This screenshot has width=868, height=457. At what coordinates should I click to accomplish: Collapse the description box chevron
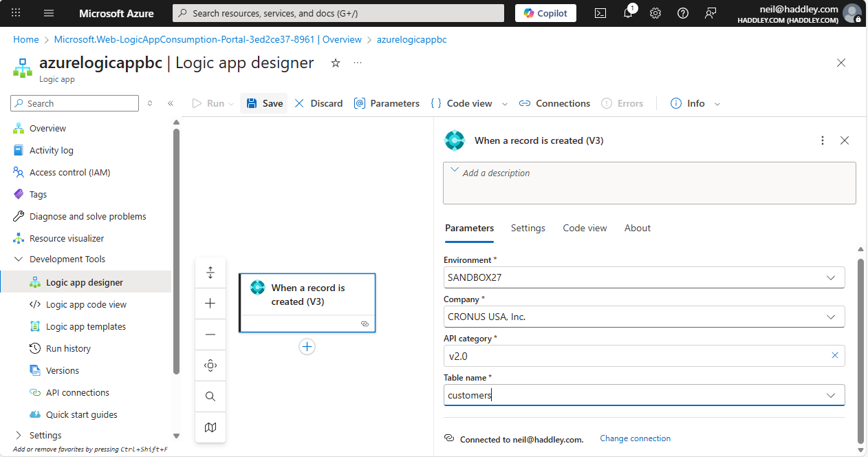point(454,171)
